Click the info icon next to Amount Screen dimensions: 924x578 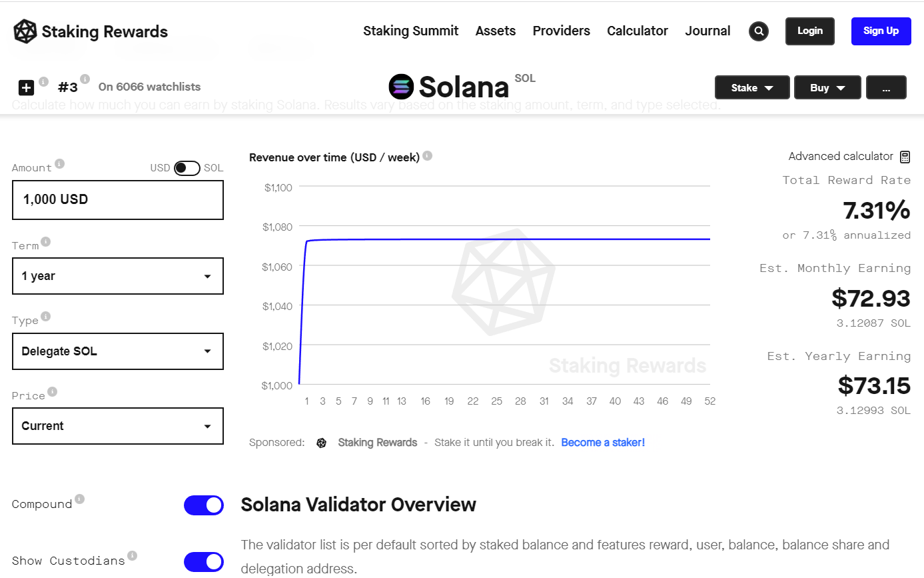(60, 163)
